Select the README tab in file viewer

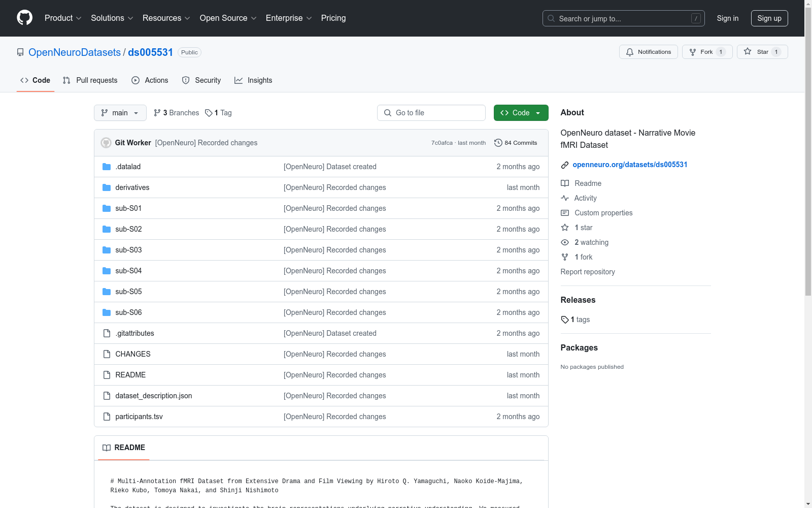[x=124, y=448]
